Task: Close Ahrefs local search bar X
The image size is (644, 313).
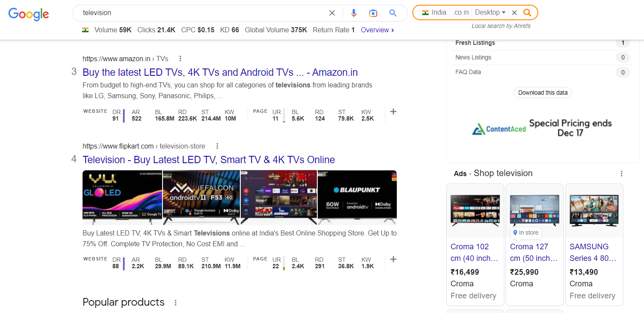Action: pos(514,12)
